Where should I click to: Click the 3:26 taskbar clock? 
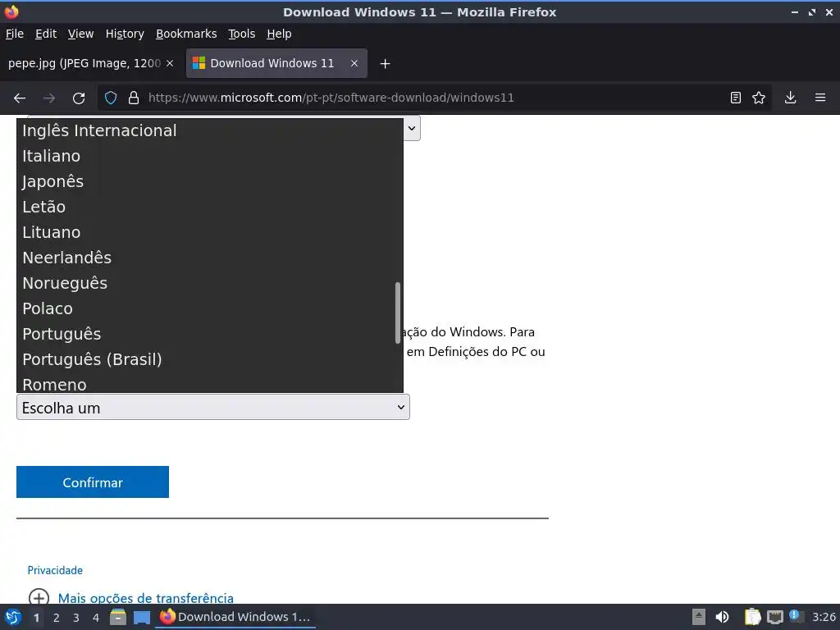pyautogui.click(x=824, y=617)
